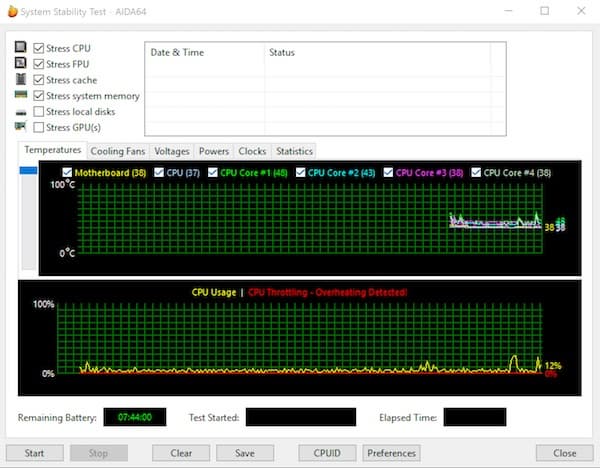Switch to the Temperatures tab
The height and width of the screenshot is (468, 600).
pos(53,150)
